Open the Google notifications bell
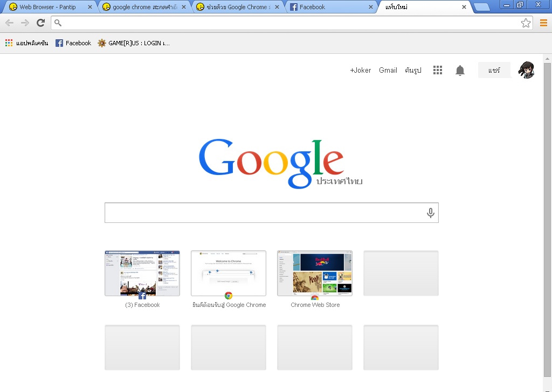The height and width of the screenshot is (392, 552). click(460, 71)
